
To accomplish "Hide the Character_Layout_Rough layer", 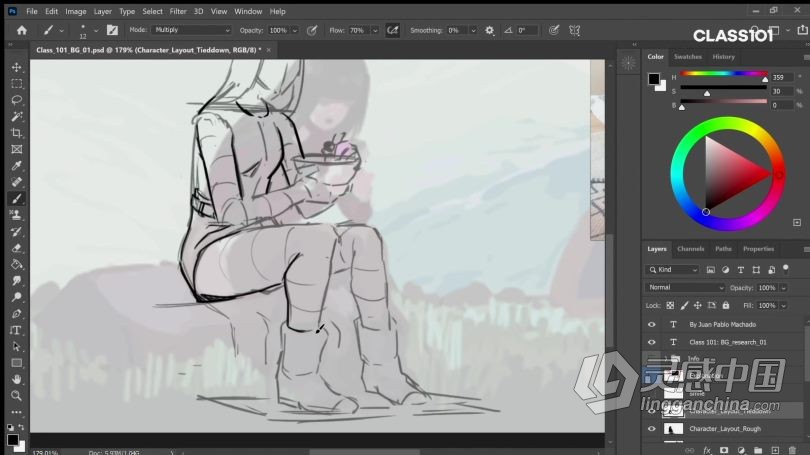I will (x=651, y=429).
